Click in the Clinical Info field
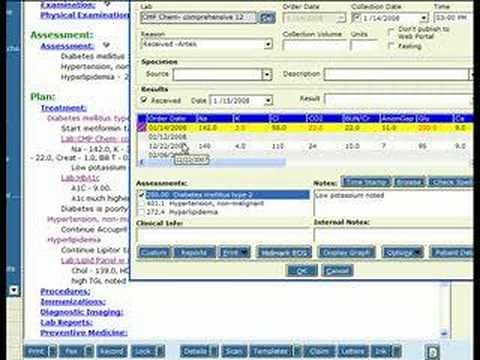The width and height of the screenshot is (480, 360). (223, 235)
